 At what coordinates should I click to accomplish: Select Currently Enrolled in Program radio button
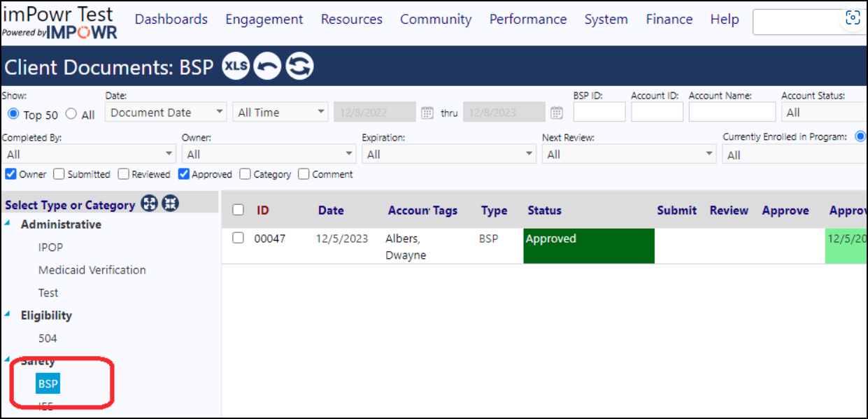pos(861,136)
